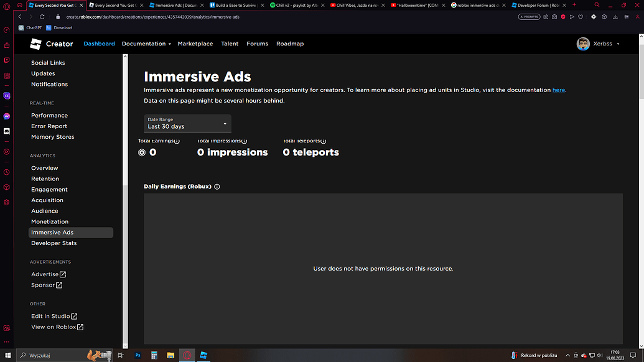
Task: Show Total Earnings info tooltip
Action: (177, 141)
